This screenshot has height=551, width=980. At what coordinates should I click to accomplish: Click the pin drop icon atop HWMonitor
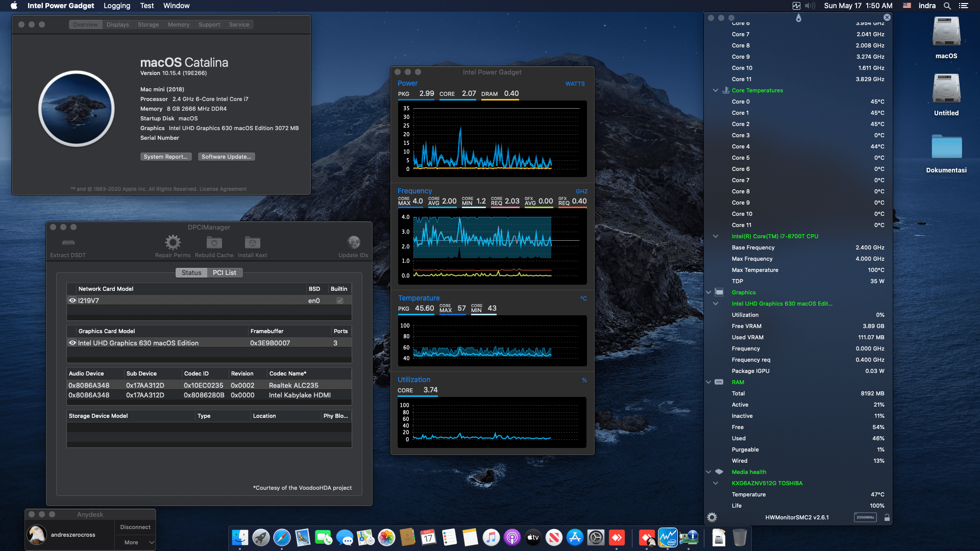pos(798,18)
